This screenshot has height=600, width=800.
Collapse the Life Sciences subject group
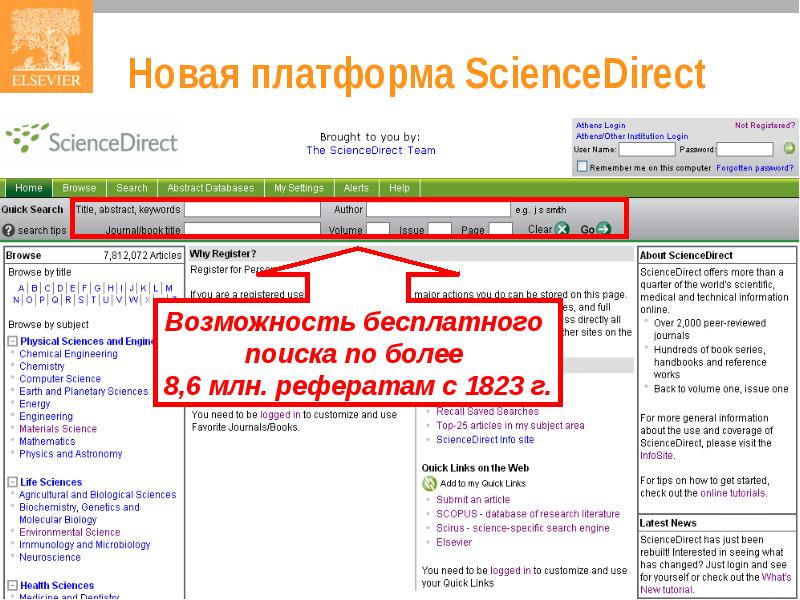point(12,482)
